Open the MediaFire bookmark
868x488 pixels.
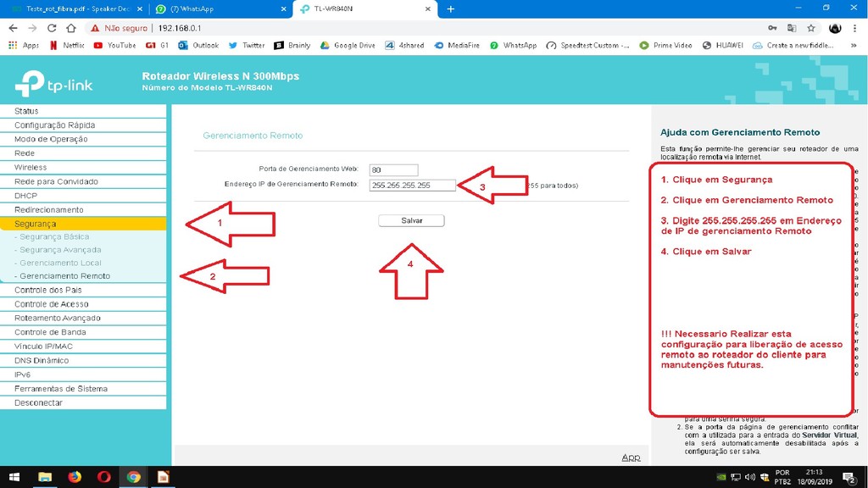(x=457, y=46)
